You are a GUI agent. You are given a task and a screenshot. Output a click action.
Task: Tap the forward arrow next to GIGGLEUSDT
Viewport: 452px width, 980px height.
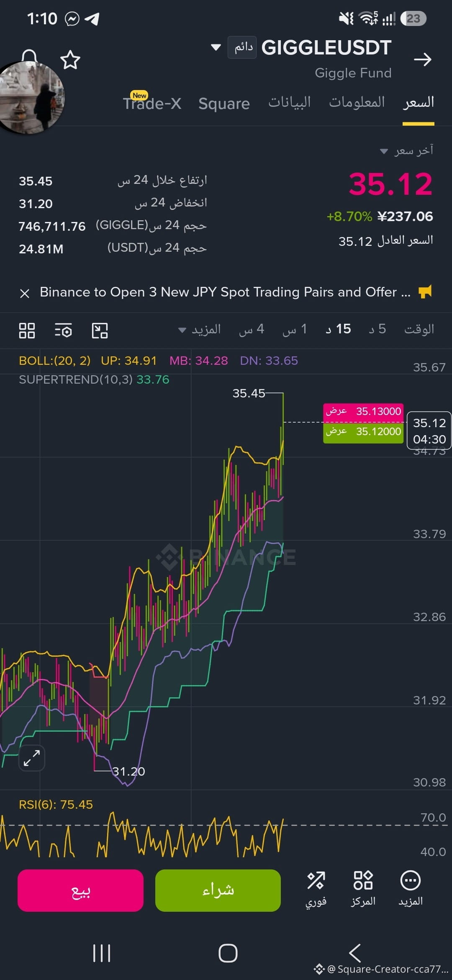coord(422,59)
